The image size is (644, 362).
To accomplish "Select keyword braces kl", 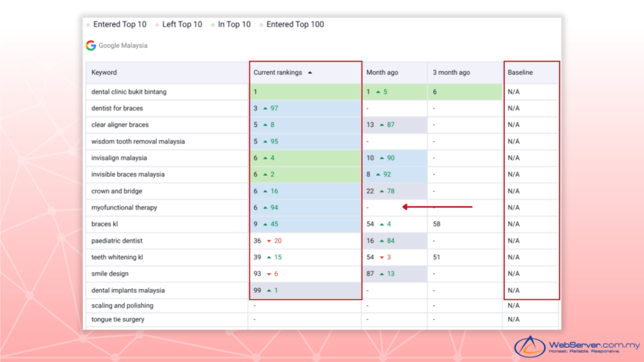I will pyautogui.click(x=104, y=224).
